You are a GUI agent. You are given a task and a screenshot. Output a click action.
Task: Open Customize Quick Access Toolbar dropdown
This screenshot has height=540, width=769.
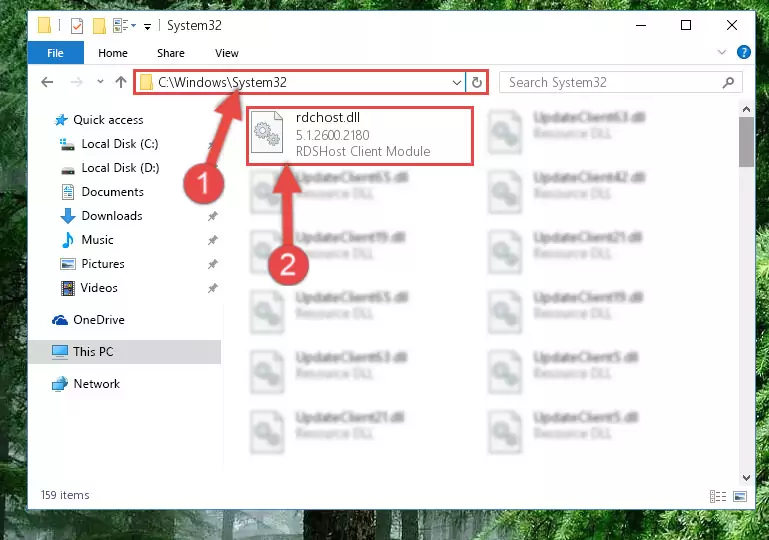pos(147,26)
